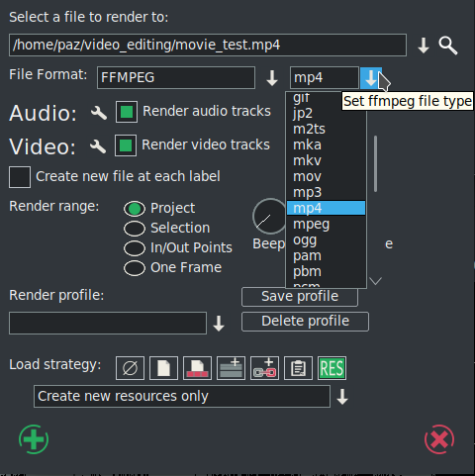Choose the replace current project icon
The image size is (475, 476).
coord(163,368)
